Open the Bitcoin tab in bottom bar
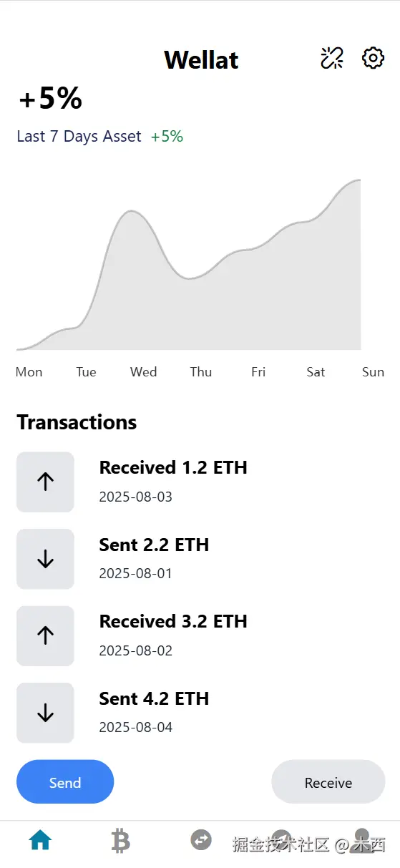The image size is (400, 868). coord(121,840)
